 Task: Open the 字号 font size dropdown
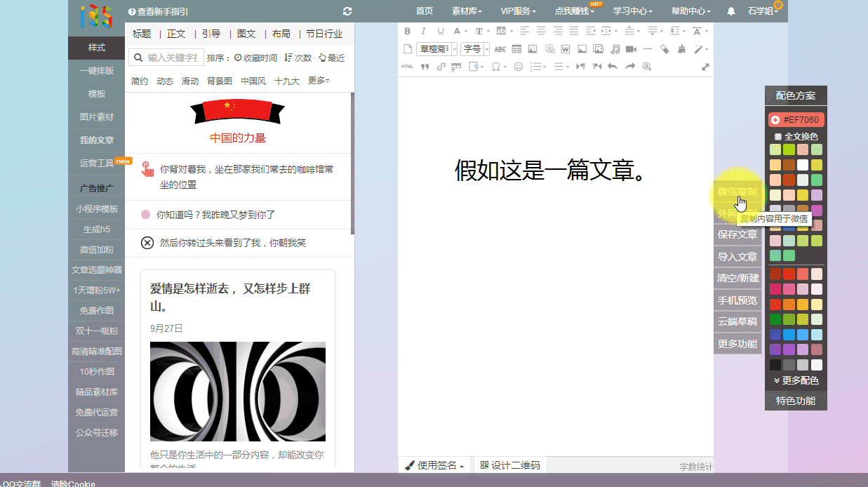coord(475,49)
